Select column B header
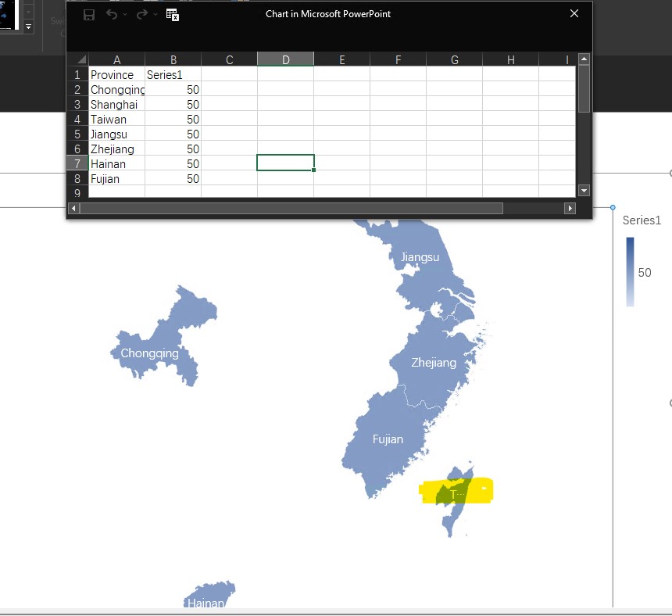Screen dimensions: 672x616 click(173, 59)
